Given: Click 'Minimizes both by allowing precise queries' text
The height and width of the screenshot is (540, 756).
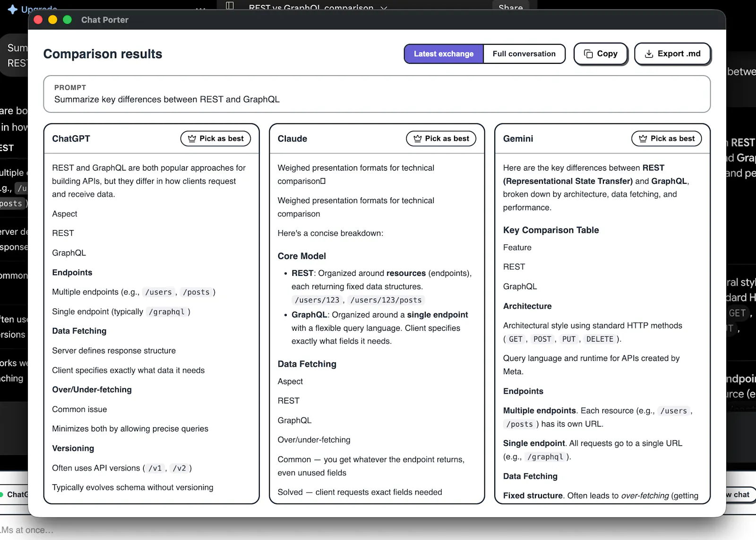Looking at the screenshot, I should coord(130,429).
